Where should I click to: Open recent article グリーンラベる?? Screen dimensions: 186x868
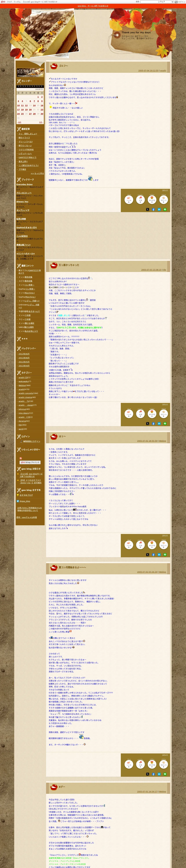pos(25,142)
